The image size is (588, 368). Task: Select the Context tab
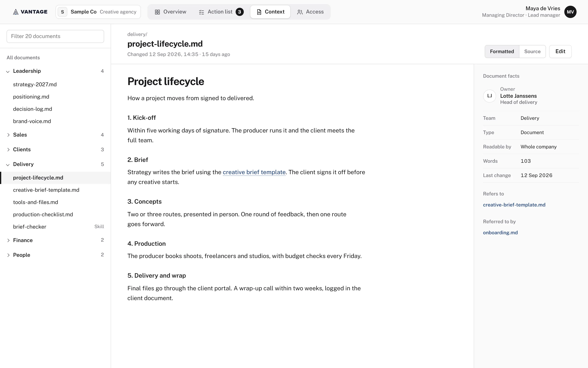pos(270,12)
